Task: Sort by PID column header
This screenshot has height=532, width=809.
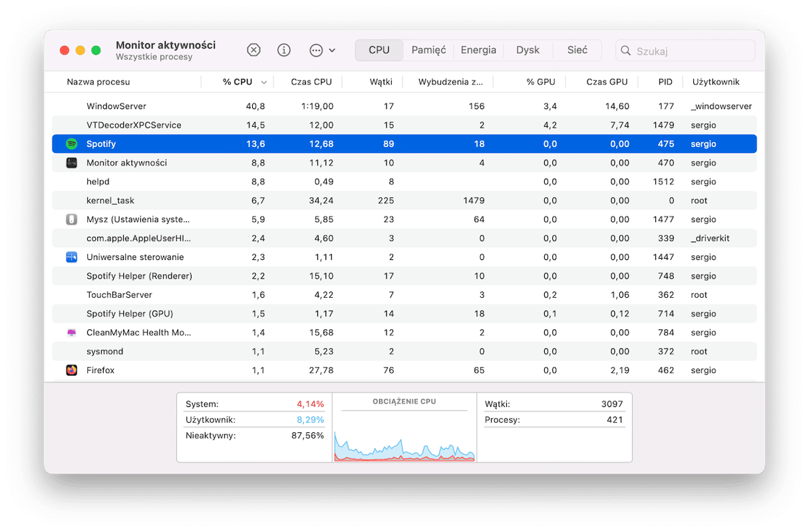Action: (665, 82)
